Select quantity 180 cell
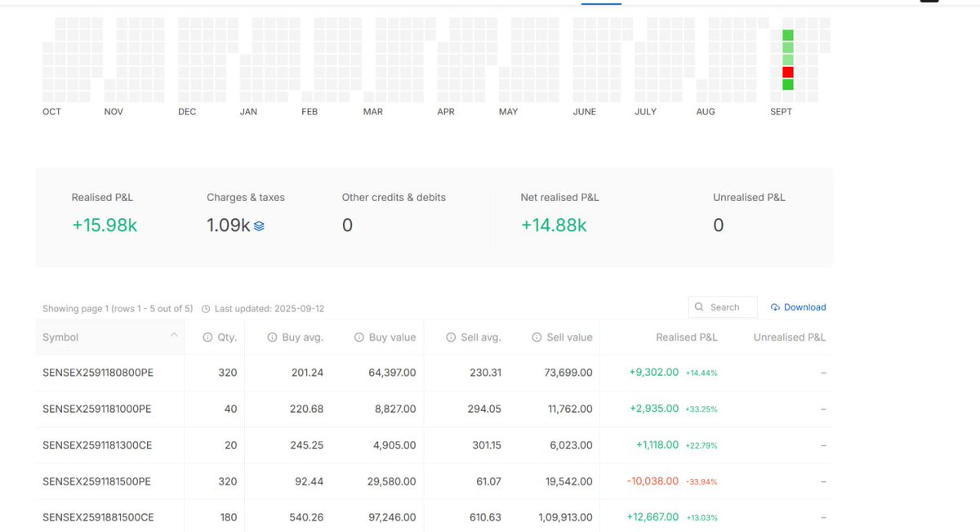 point(228,517)
